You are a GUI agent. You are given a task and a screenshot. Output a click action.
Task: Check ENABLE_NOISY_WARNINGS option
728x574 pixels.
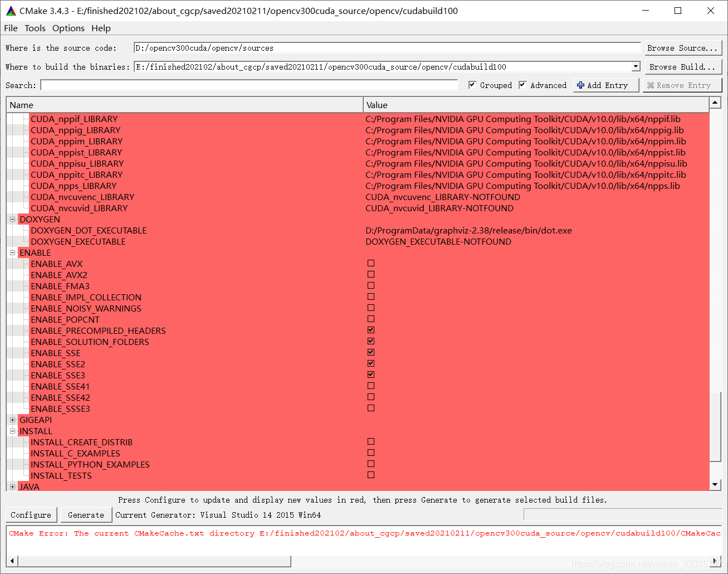point(371,308)
